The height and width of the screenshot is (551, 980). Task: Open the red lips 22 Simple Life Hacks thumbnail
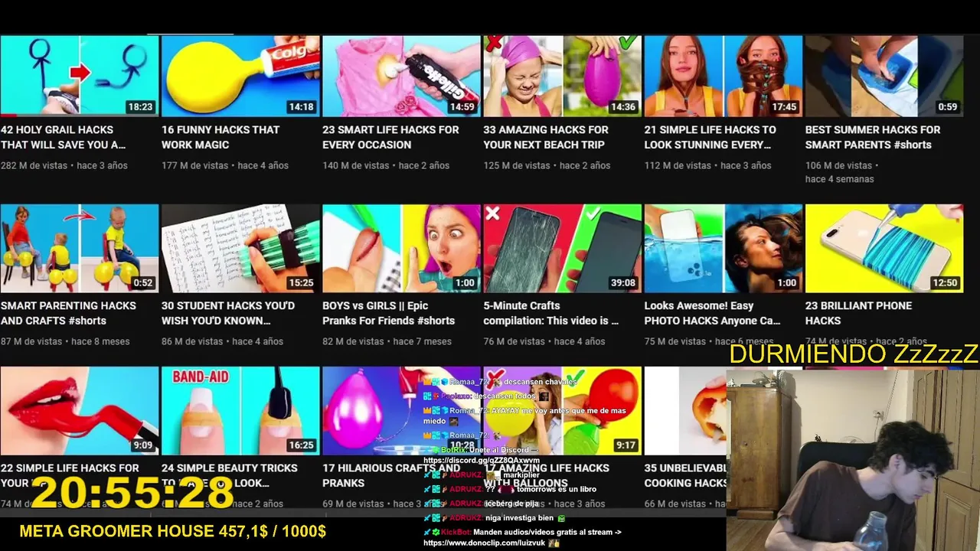pyautogui.click(x=80, y=410)
